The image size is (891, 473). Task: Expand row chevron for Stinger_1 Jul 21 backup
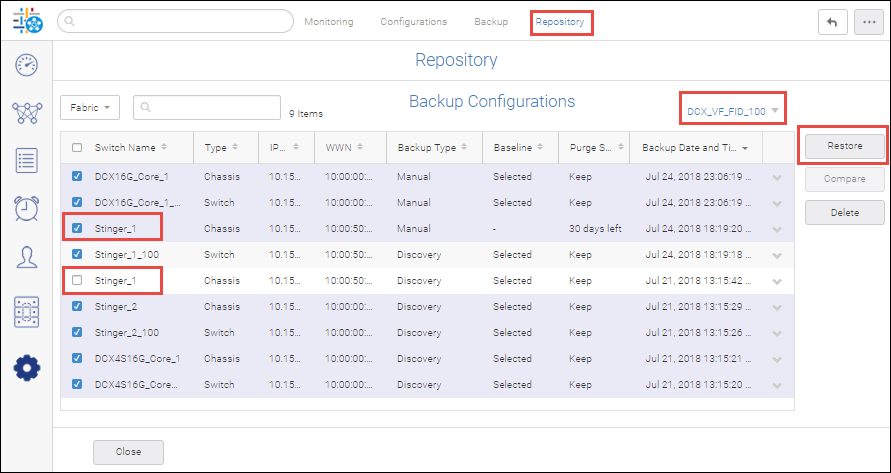[777, 282]
